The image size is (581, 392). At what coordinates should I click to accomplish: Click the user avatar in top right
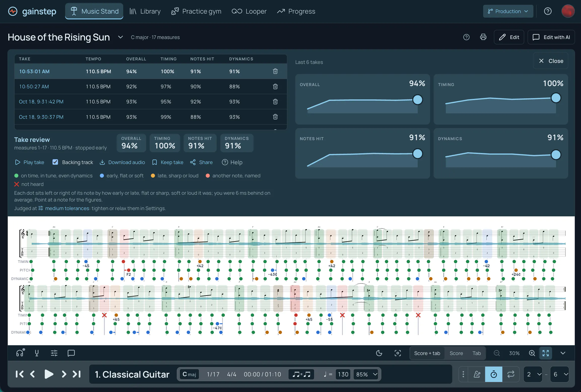click(x=568, y=11)
